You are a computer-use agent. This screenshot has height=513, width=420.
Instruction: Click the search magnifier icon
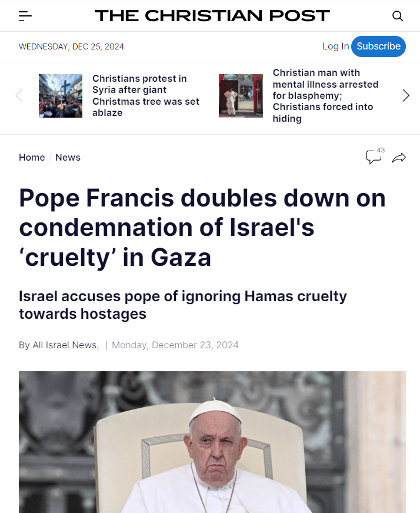(398, 16)
